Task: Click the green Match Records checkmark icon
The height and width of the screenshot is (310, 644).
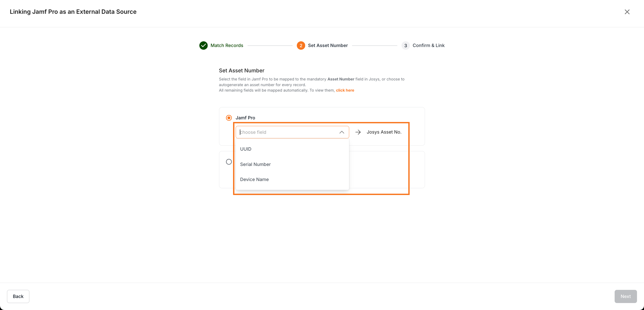Action: pyautogui.click(x=203, y=45)
